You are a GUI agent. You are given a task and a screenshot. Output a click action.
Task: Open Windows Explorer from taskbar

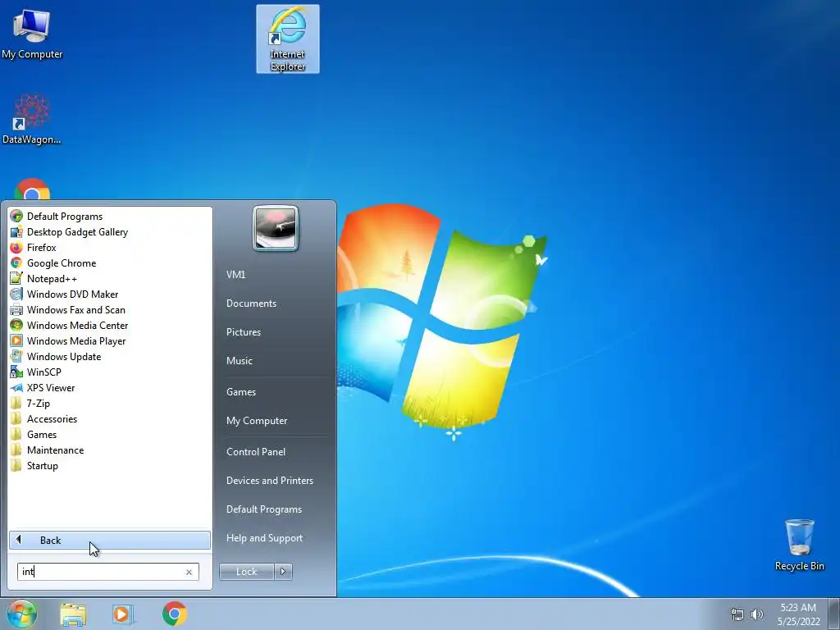[x=73, y=614]
